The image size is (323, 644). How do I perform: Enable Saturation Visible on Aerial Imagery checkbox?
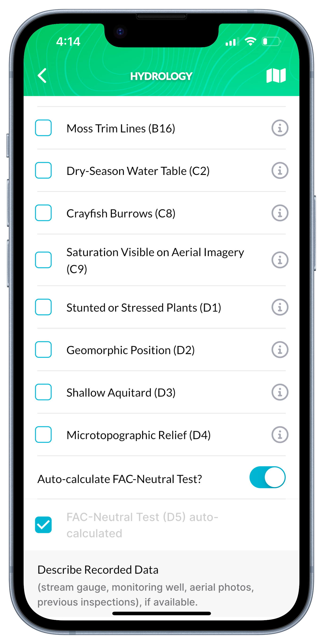43,260
